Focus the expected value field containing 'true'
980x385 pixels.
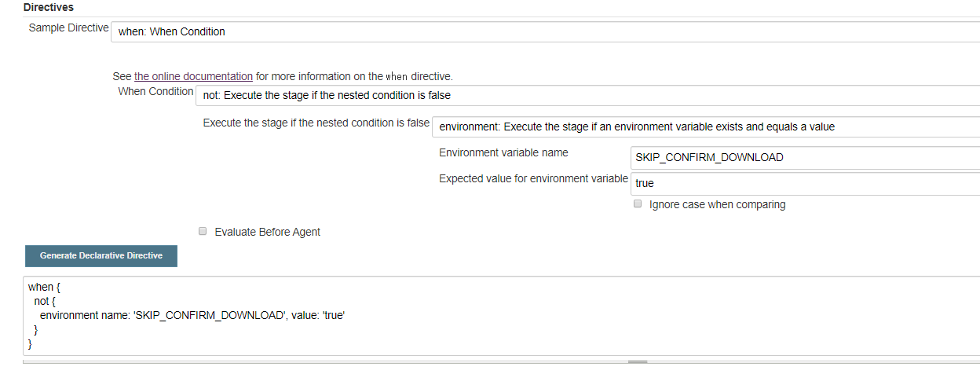(804, 183)
